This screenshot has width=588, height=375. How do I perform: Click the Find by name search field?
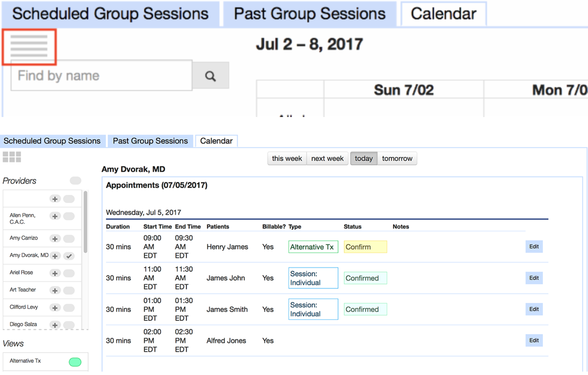(101, 76)
